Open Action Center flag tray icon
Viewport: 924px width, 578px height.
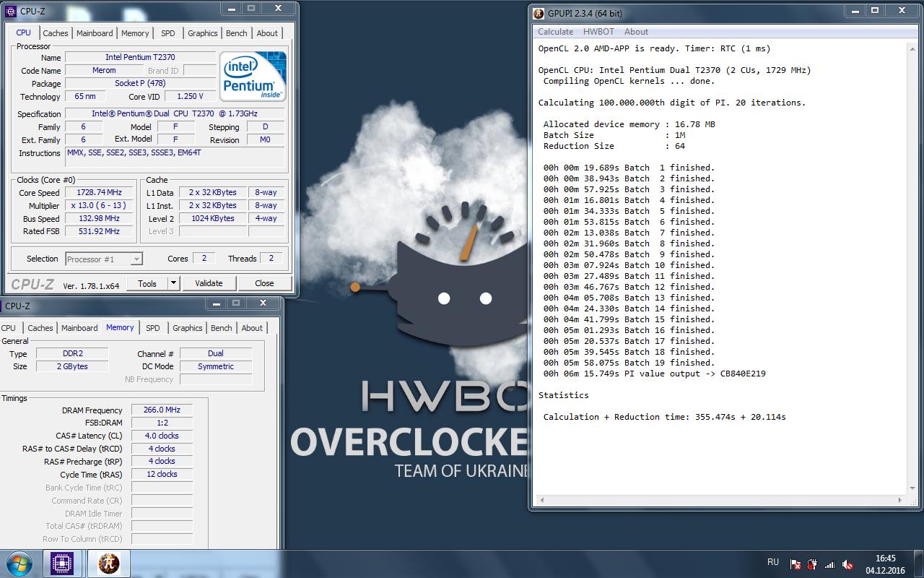point(795,564)
